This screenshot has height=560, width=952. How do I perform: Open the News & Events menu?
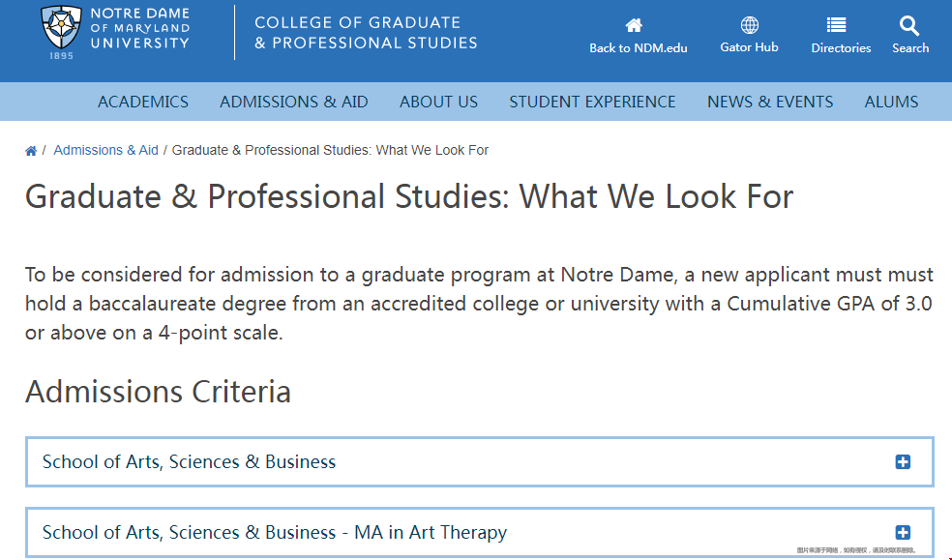(x=770, y=102)
